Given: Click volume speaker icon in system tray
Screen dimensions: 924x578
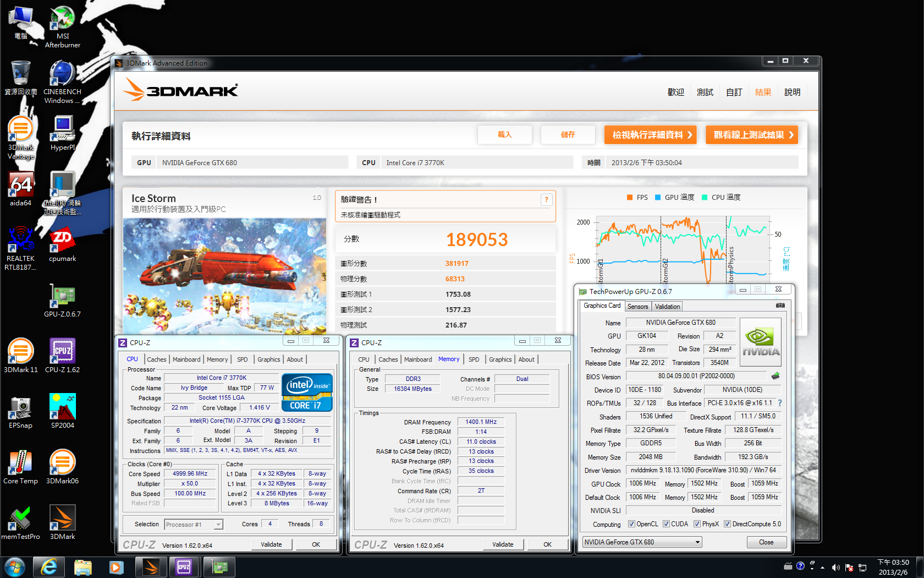Looking at the screenshot, I should coord(835,567).
